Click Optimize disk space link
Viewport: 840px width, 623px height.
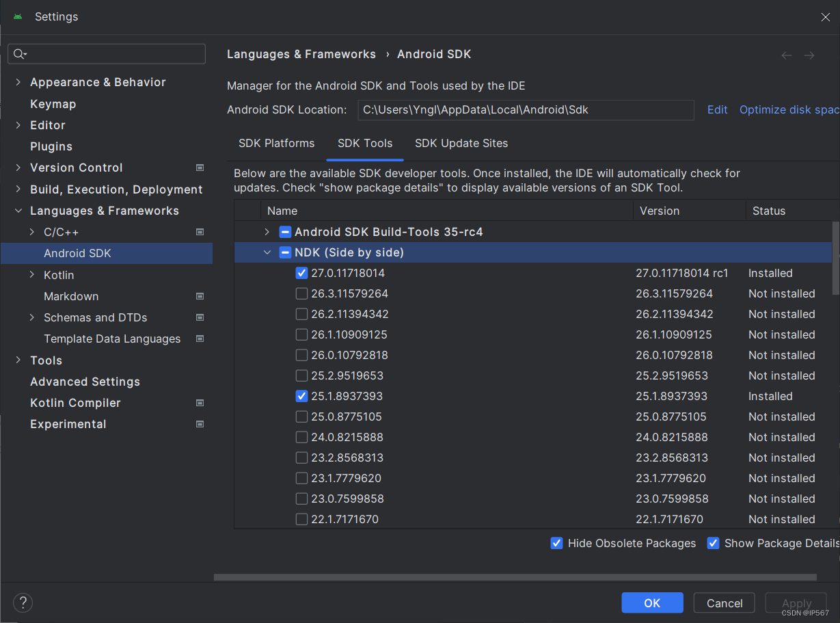[x=789, y=109]
